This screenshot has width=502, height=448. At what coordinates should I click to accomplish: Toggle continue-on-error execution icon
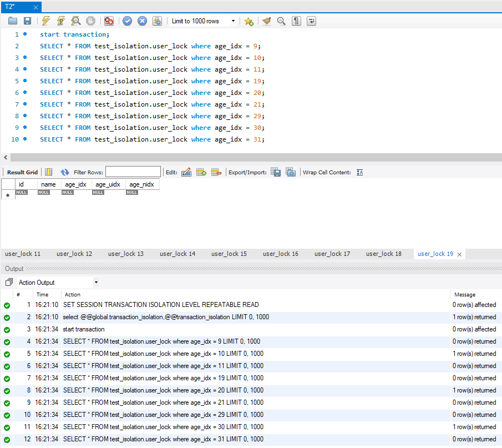click(109, 21)
